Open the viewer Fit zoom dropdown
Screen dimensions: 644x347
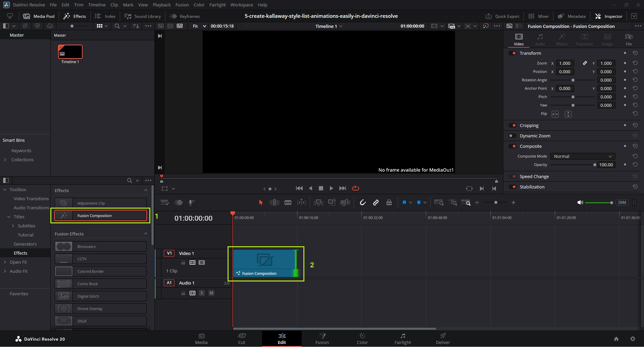(199, 26)
